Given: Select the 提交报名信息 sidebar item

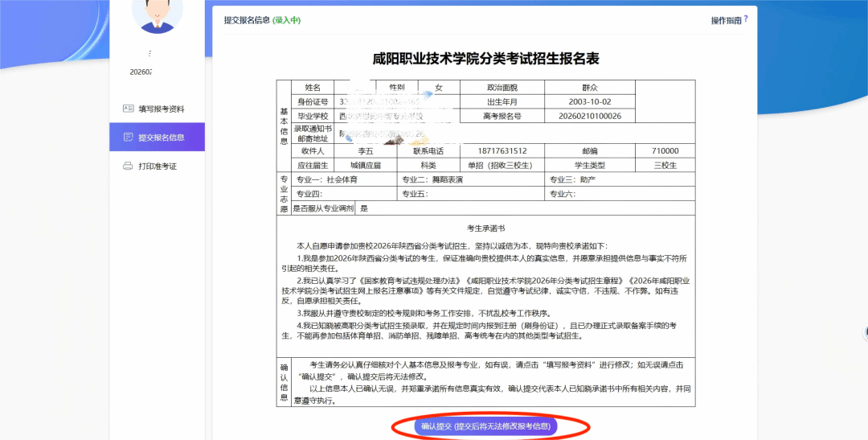Looking at the screenshot, I should coord(161,138).
